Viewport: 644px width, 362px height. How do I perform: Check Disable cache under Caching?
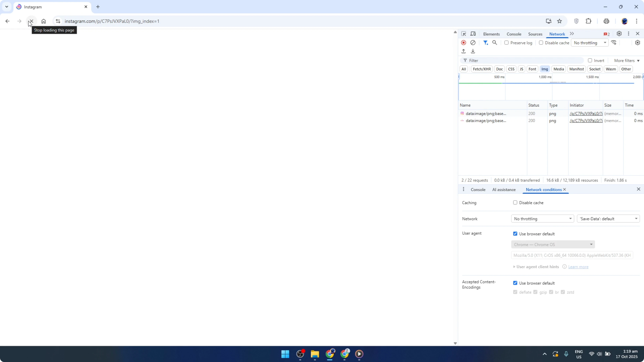515,202
